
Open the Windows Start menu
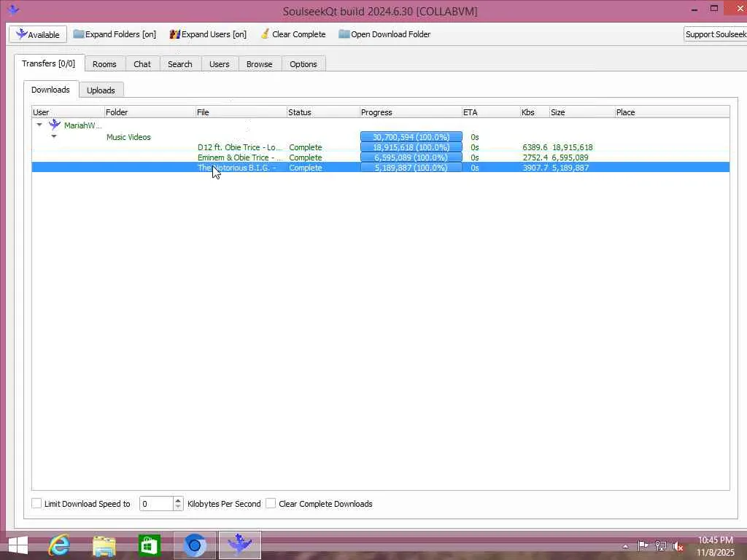[18, 545]
